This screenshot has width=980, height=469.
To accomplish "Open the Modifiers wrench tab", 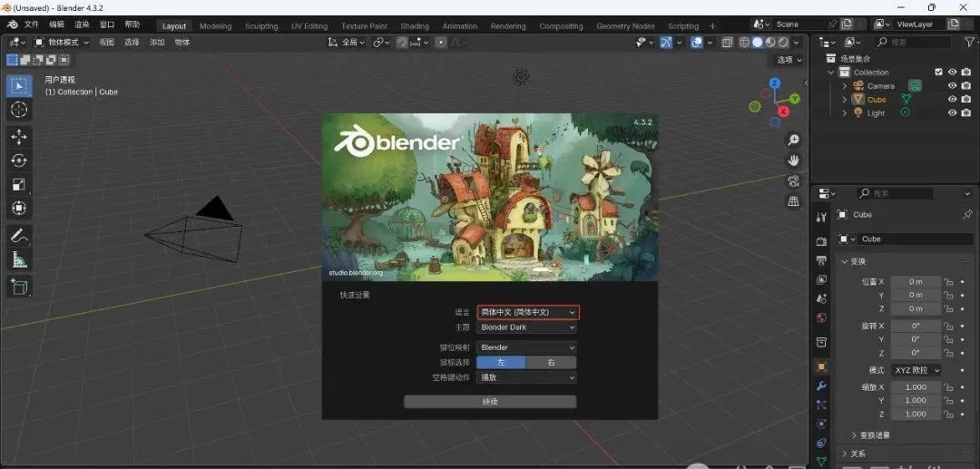I will pos(821,386).
